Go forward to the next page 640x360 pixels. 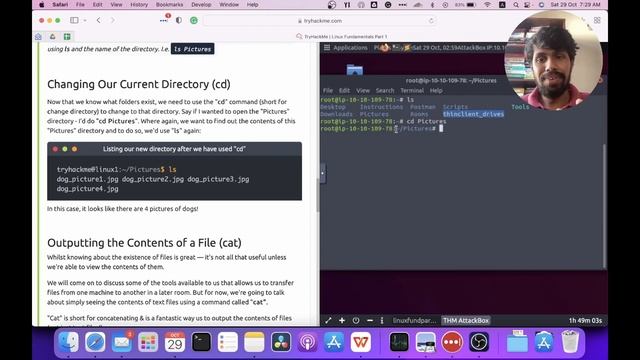tap(113, 20)
